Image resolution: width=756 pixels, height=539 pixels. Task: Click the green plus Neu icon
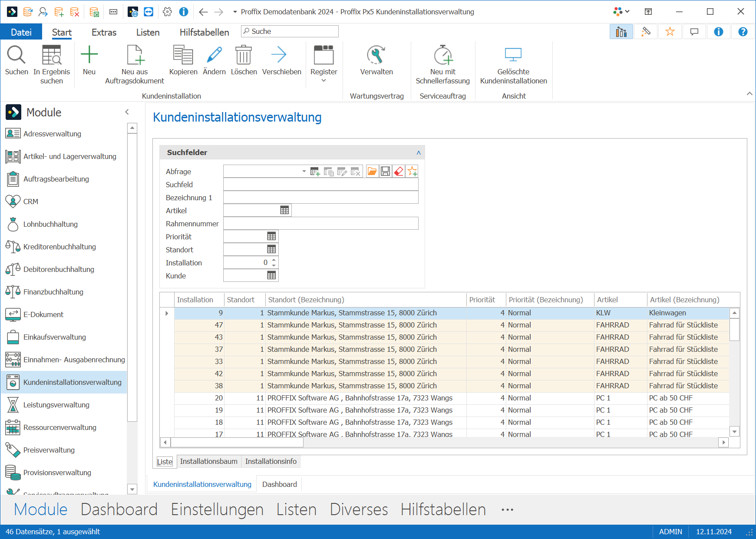(x=89, y=55)
